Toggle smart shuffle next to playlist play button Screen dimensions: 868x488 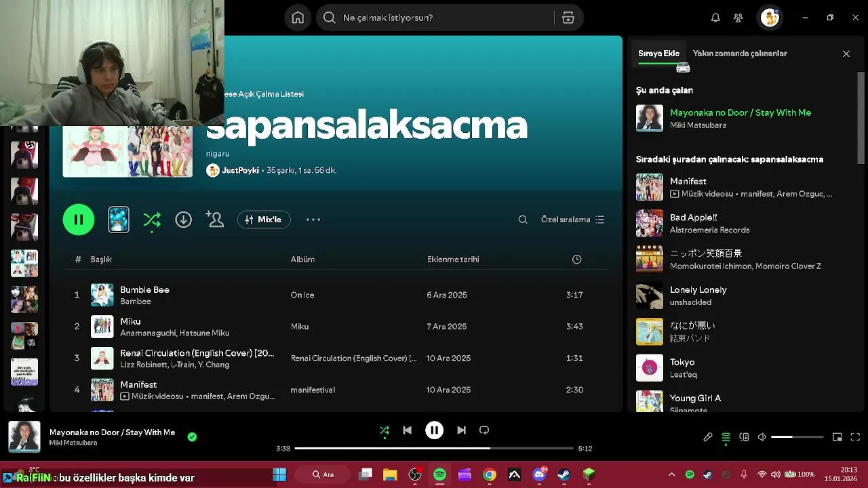coord(152,220)
